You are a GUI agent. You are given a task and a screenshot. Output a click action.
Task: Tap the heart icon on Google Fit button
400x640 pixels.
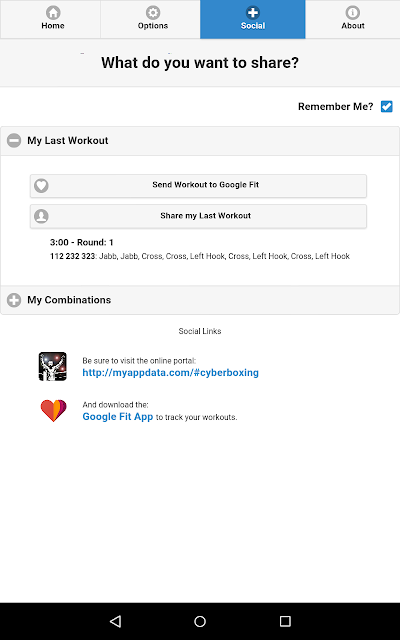(41, 186)
